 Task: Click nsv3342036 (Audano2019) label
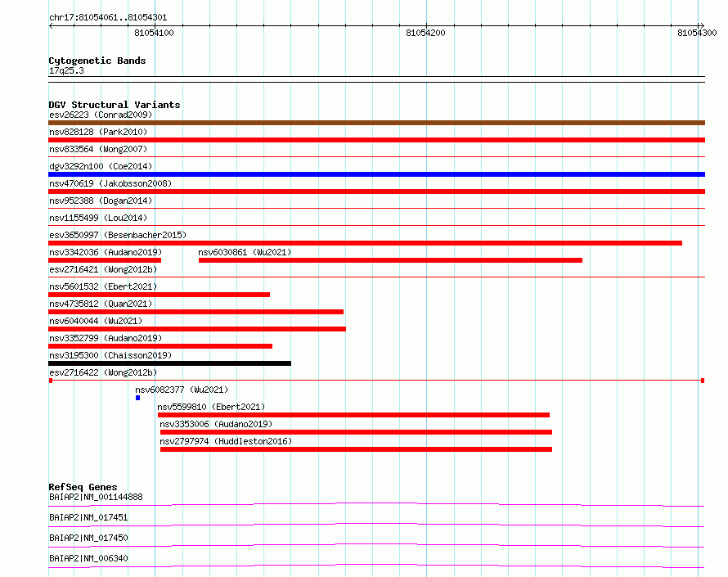tap(106, 252)
